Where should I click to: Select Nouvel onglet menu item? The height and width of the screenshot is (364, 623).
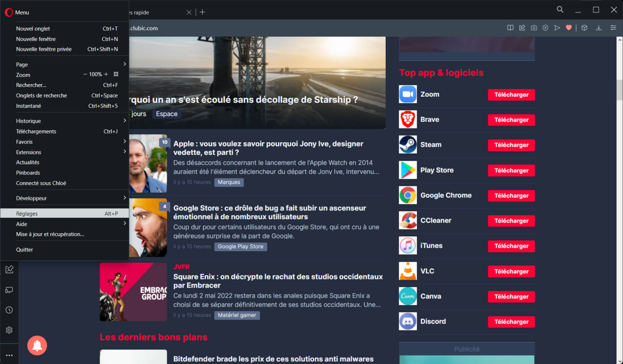coord(64,29)
